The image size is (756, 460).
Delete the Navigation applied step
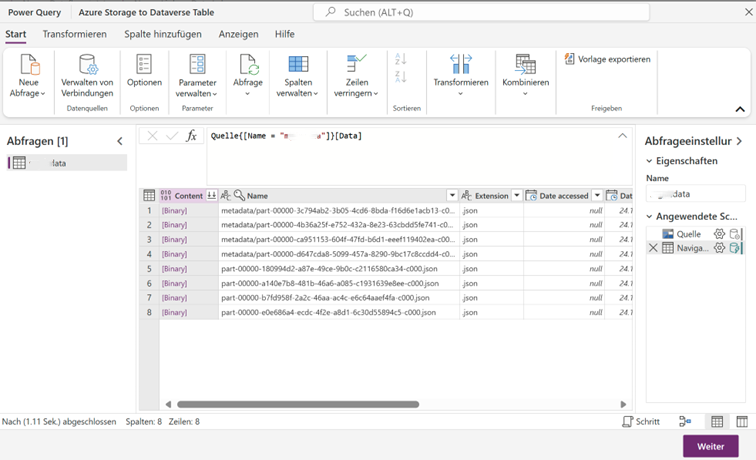tap(653, 248)
